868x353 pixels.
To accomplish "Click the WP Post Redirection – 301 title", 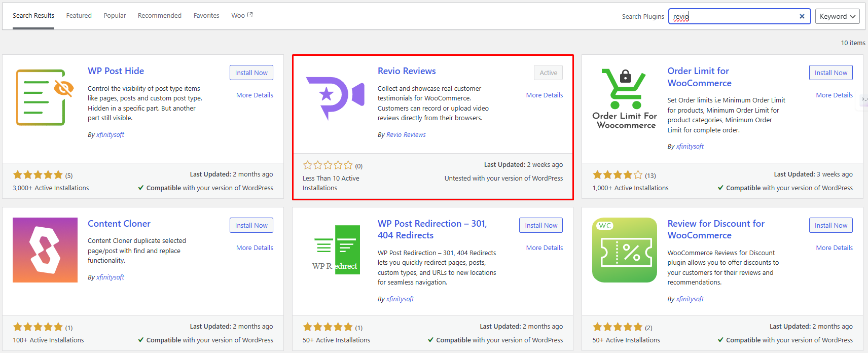I will point(432,229).
